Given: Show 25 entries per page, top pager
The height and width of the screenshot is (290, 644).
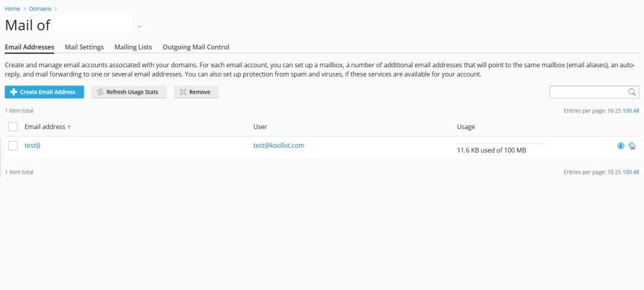Looking at the screenshot, I should tap(618, 111).
